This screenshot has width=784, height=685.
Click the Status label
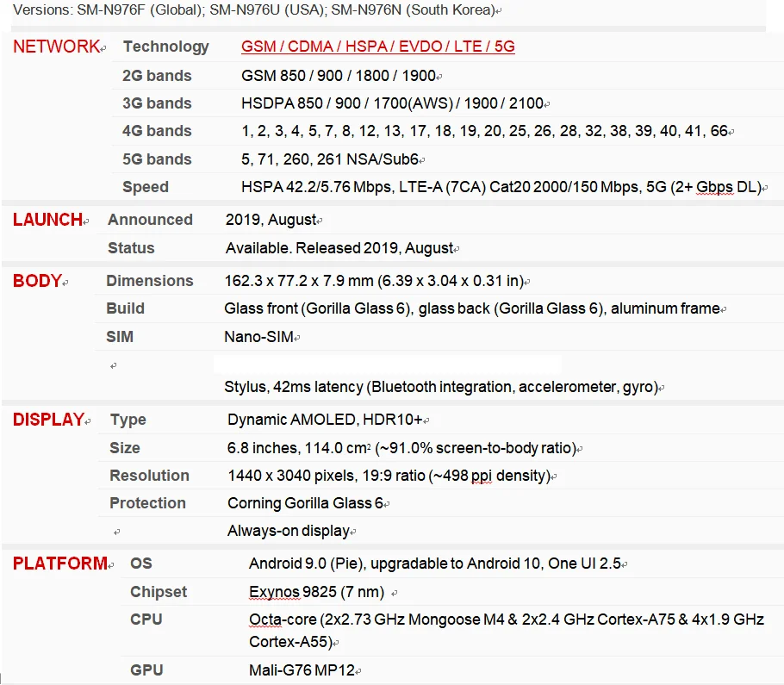(131, 248)
